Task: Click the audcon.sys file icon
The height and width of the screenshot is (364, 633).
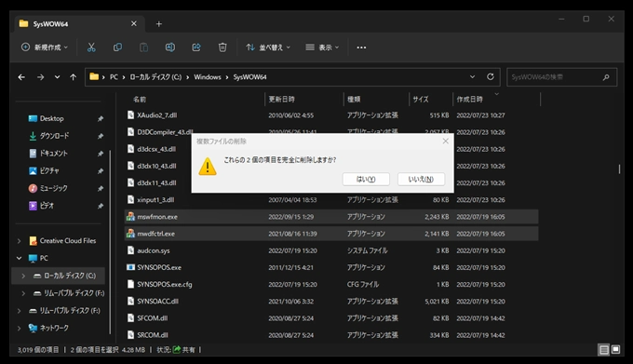Action: point(130,250)
